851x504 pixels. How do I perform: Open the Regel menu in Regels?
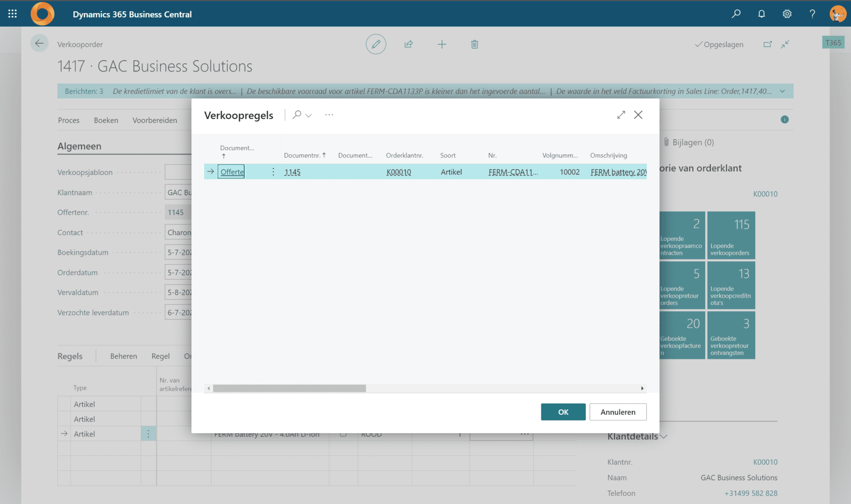pyautogui.click(x=161, y=356)
